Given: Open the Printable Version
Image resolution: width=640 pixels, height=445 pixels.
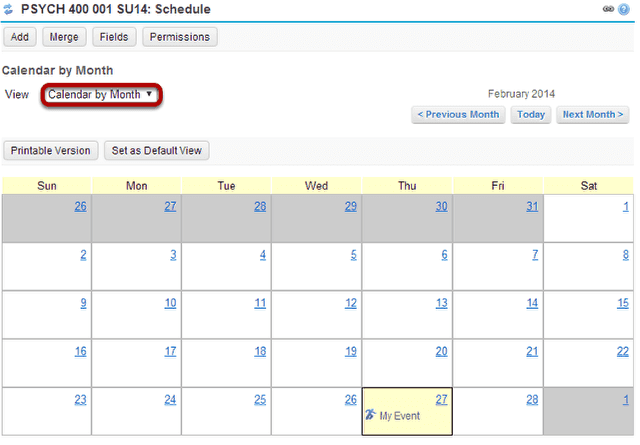Looking at the screenshot, I should coord(51,151).
